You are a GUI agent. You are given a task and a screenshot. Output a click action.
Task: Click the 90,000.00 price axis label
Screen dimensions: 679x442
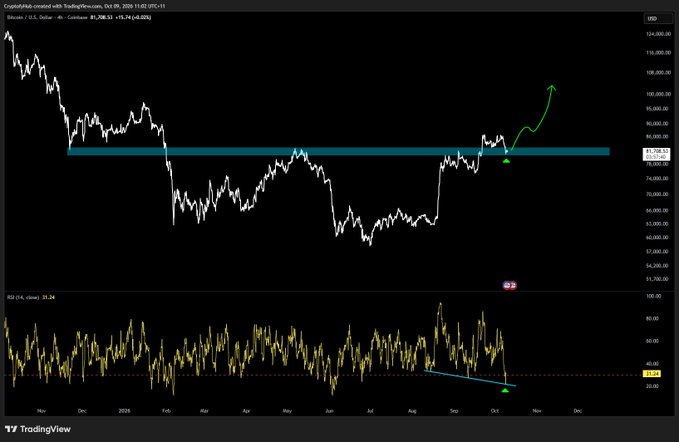pos(658,123)
